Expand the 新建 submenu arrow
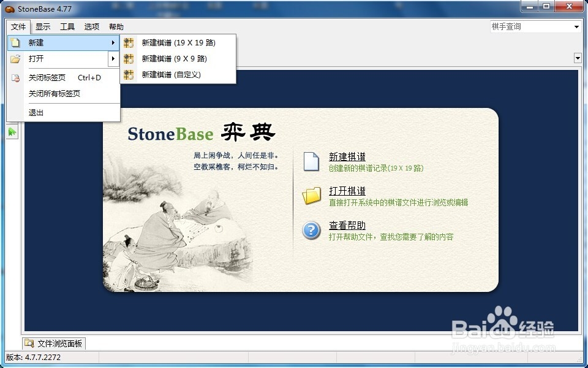 click(x=113, y=43)
